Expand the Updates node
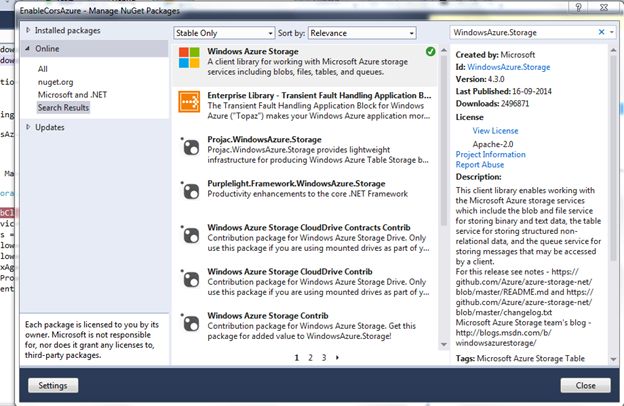Screen dimensions: 624x406 28,127
